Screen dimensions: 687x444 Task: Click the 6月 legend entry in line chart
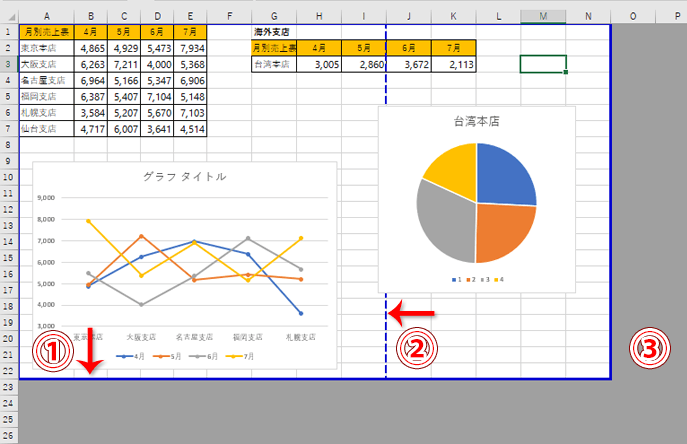[203, 356]
